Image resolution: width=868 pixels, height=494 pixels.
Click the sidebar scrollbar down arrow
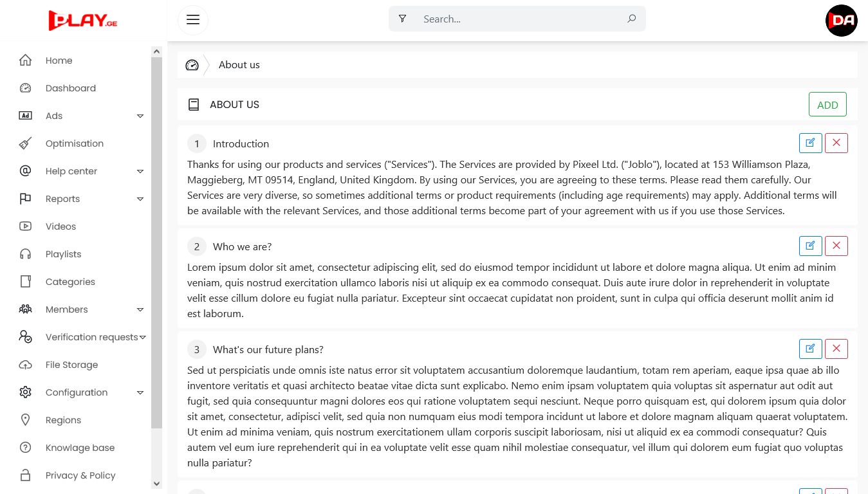[x=156, y=483]
